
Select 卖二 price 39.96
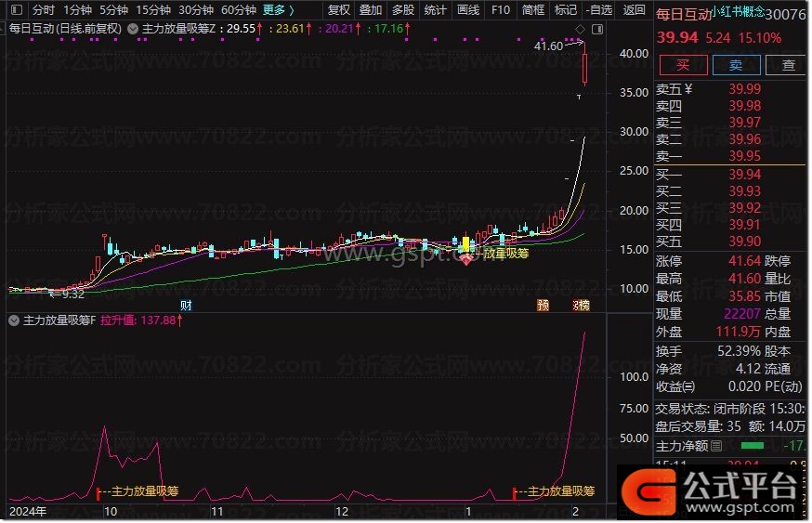[x=745, y=139]
